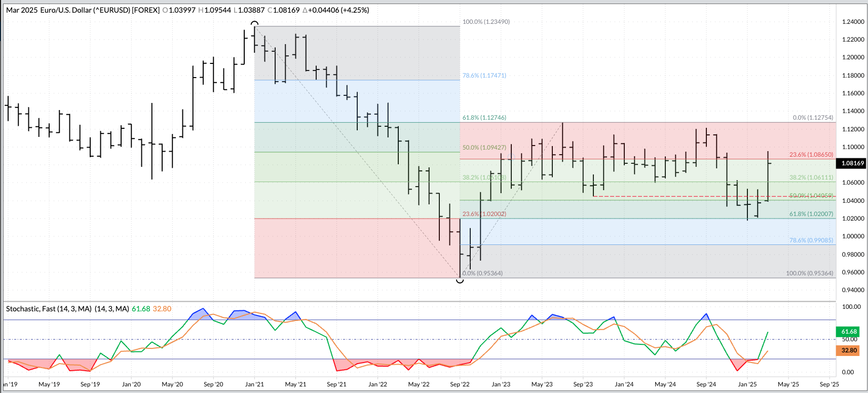Select the 78.6% (0.99085) Fibonacci label
Viewport: 868px width, 393px height.
(x=811, y=240)
